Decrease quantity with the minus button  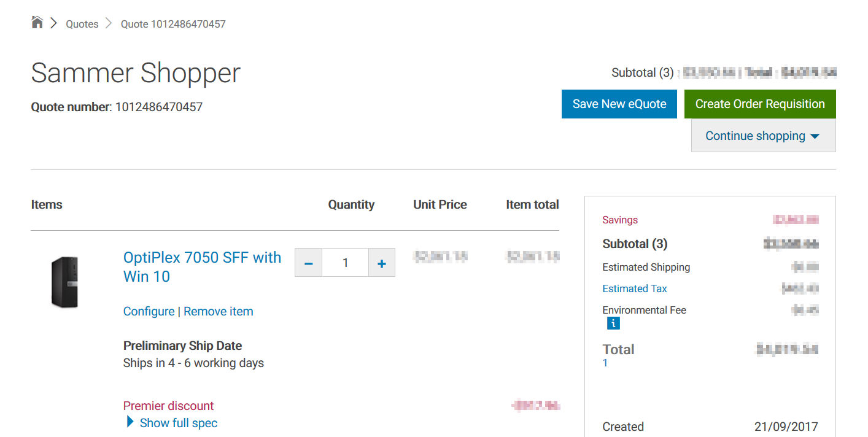coord(309,263)
